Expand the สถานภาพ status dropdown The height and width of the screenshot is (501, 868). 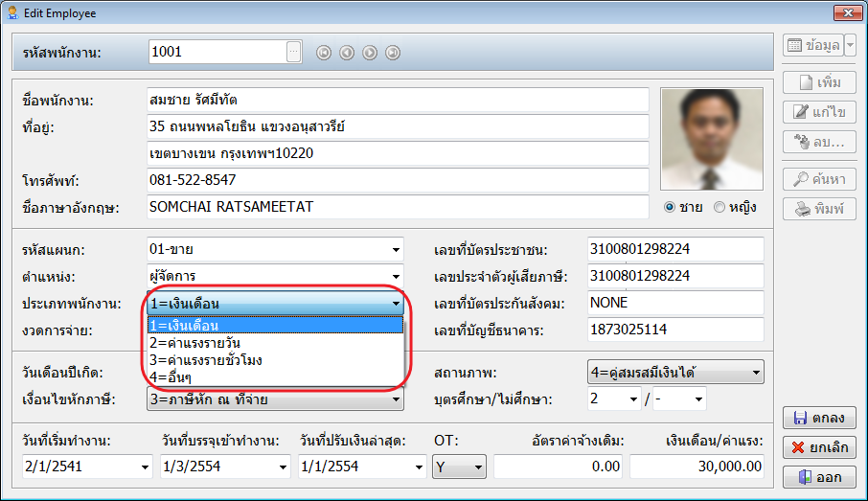[x=756, y=371]
